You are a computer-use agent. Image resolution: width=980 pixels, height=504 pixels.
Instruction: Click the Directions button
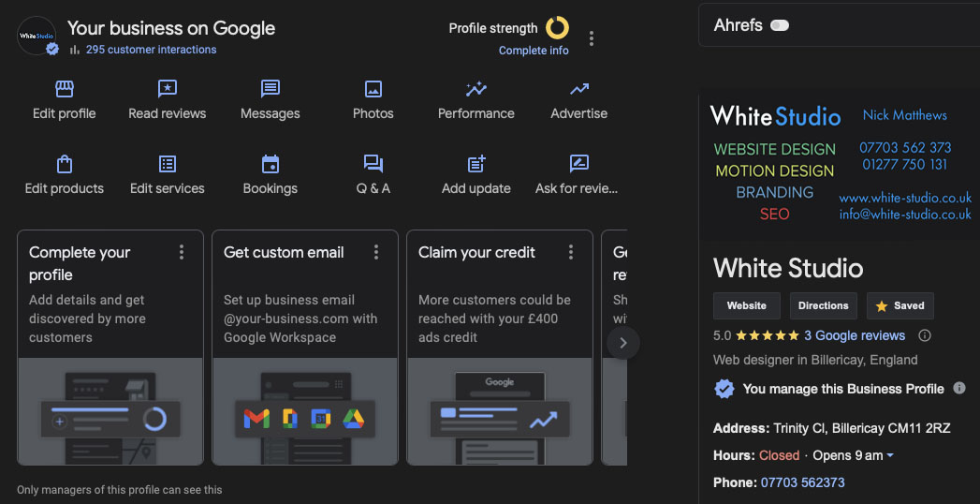click(x=823, y=305)
